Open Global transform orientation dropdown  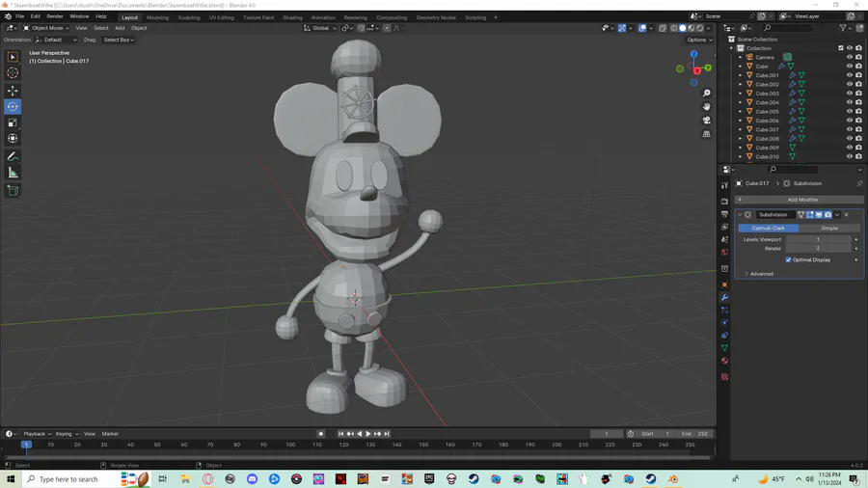coord(320,28)
